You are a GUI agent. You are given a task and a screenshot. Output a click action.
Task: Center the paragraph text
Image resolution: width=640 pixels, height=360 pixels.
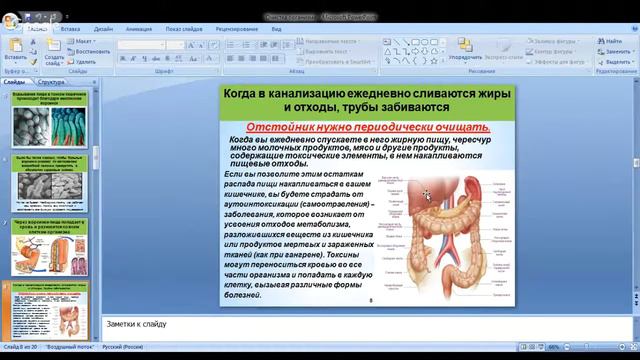(x=241, y=59)
